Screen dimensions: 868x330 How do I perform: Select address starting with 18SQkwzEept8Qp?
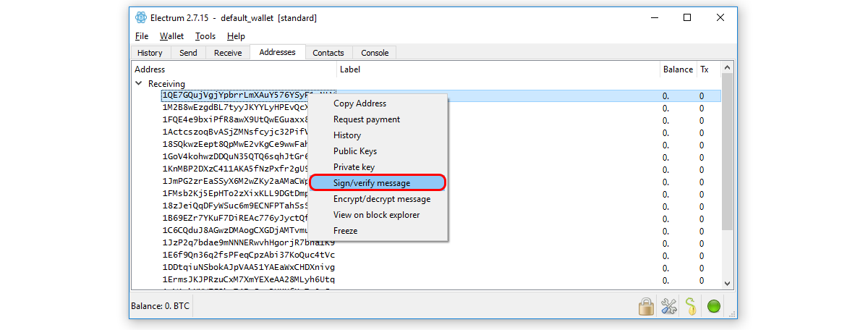(x=236, y=145)
